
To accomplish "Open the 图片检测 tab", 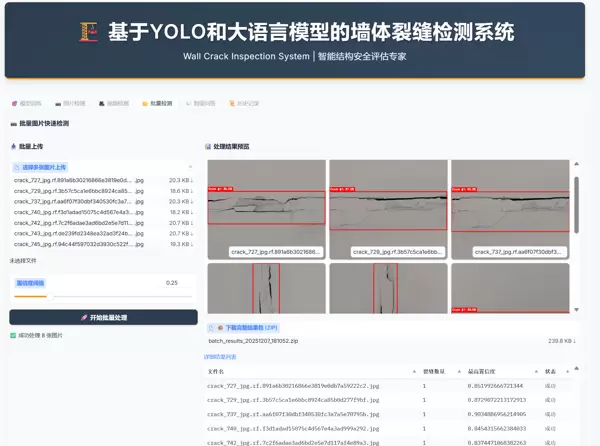I will (x=70, y=103).
